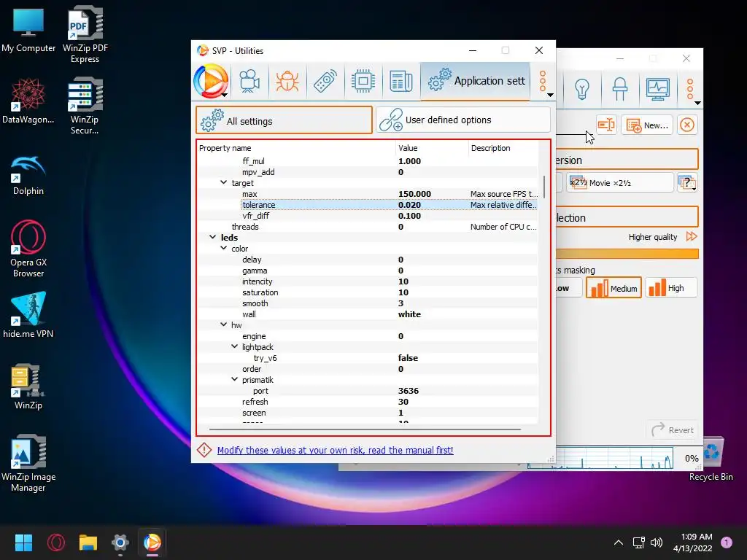
Task: Click the New... profile button
Action: click(x=647, y=125)
